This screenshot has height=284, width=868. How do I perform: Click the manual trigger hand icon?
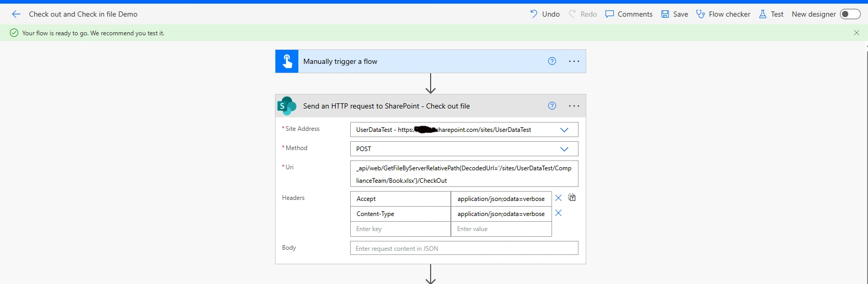tap(287, 61)
